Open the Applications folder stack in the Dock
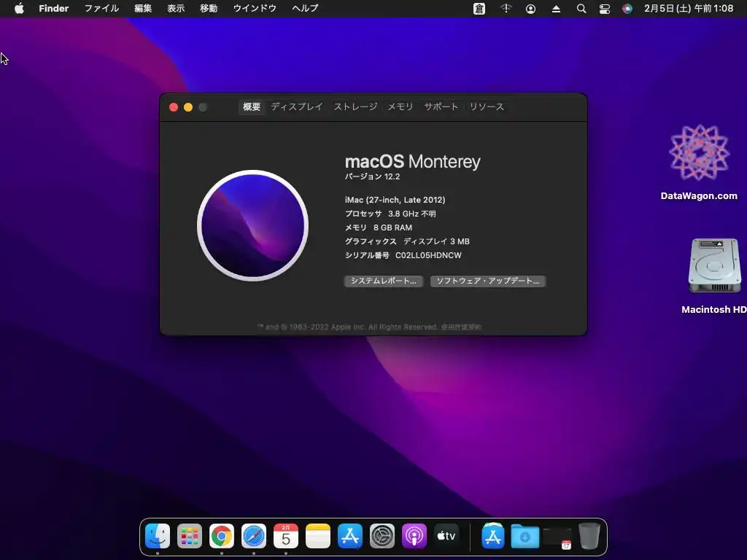 (493, 536)
